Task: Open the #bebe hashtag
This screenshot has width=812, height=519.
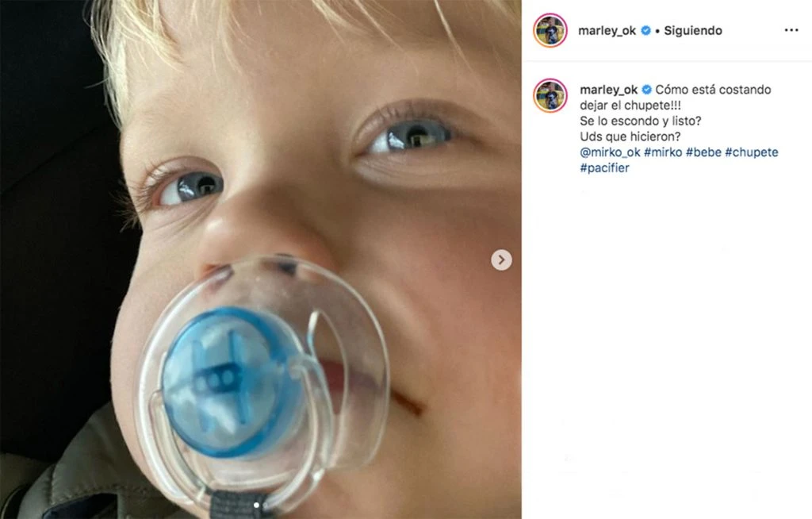Action: (x=703, y=152)
